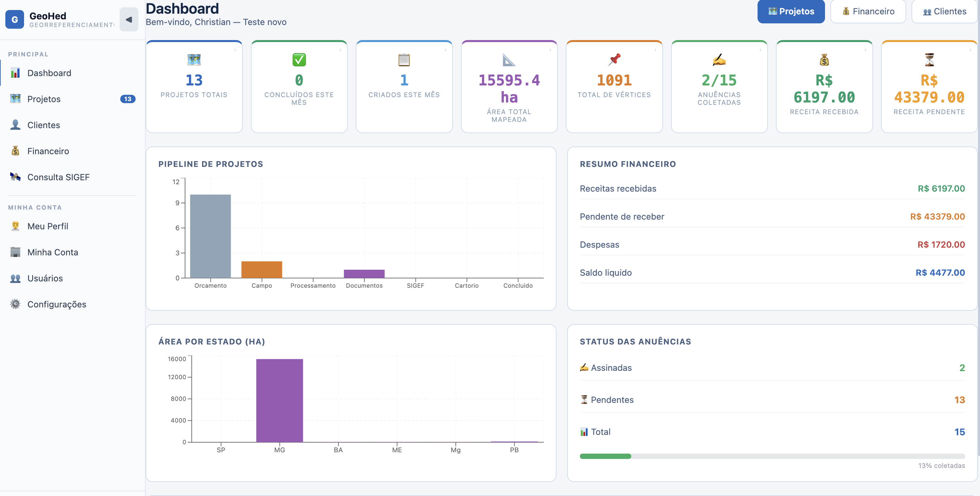
Task: Click the map icon in Projetos Totais card
Action: point(194,60)
